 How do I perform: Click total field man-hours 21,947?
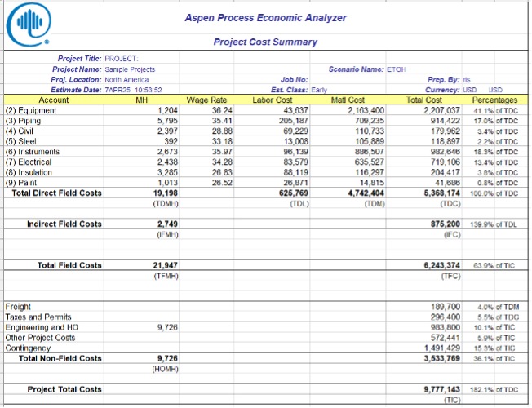point(166,265)
